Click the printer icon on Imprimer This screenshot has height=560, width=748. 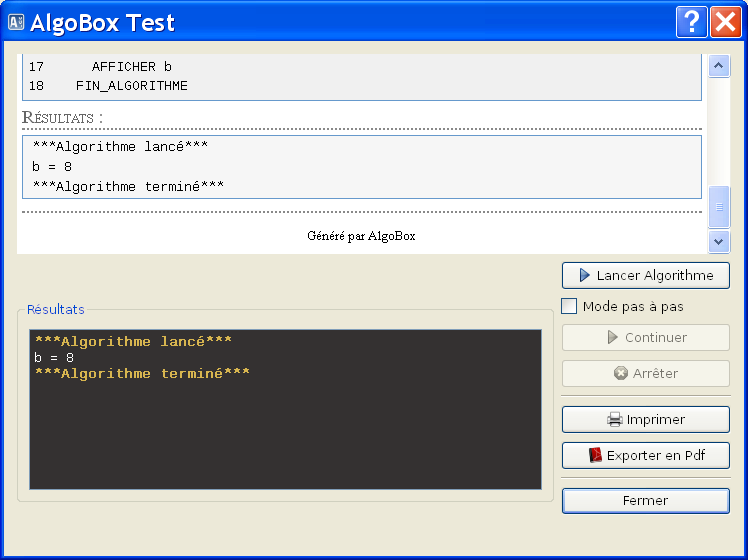click(x=615, y=420)
